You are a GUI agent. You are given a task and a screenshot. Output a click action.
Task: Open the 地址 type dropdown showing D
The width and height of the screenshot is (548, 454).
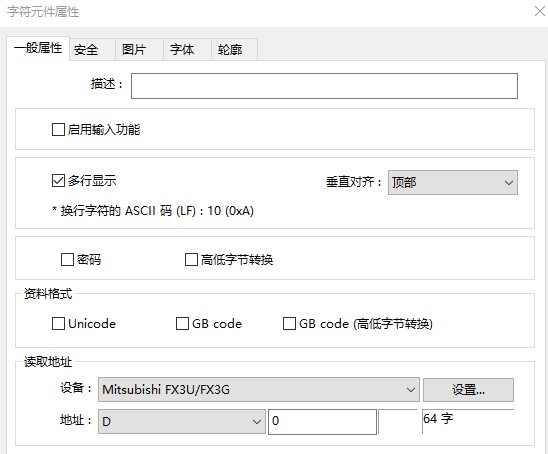(182, 421)
